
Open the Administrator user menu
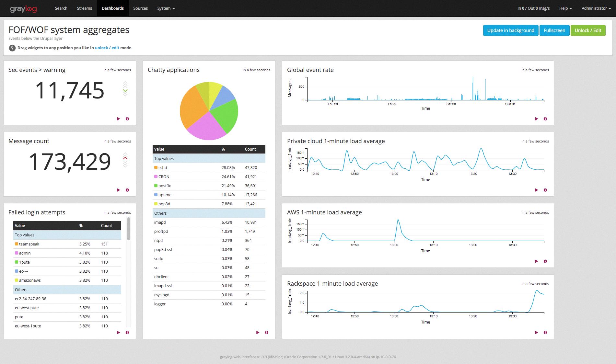[x=596, y=8]
